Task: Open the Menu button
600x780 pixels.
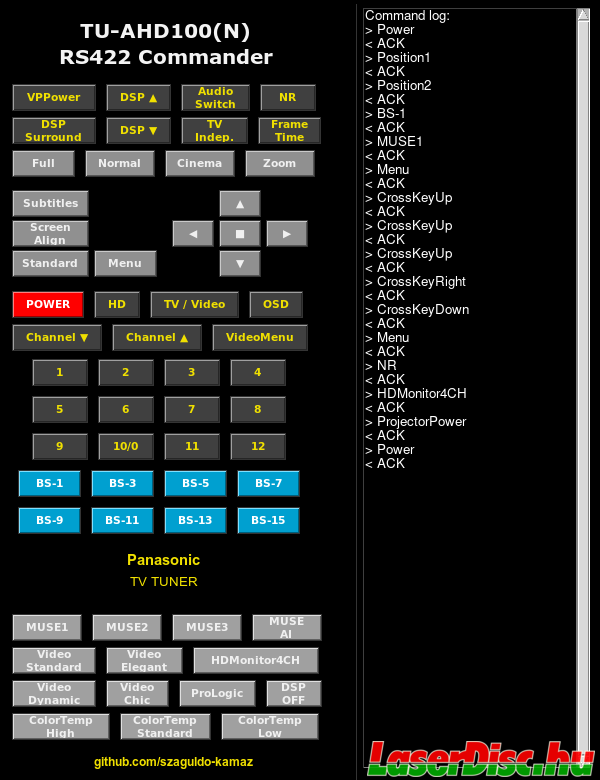Action: click(x=125, y=263)
